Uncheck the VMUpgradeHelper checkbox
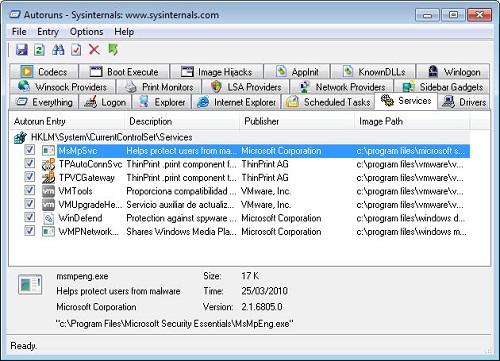 tap(30, 204)
